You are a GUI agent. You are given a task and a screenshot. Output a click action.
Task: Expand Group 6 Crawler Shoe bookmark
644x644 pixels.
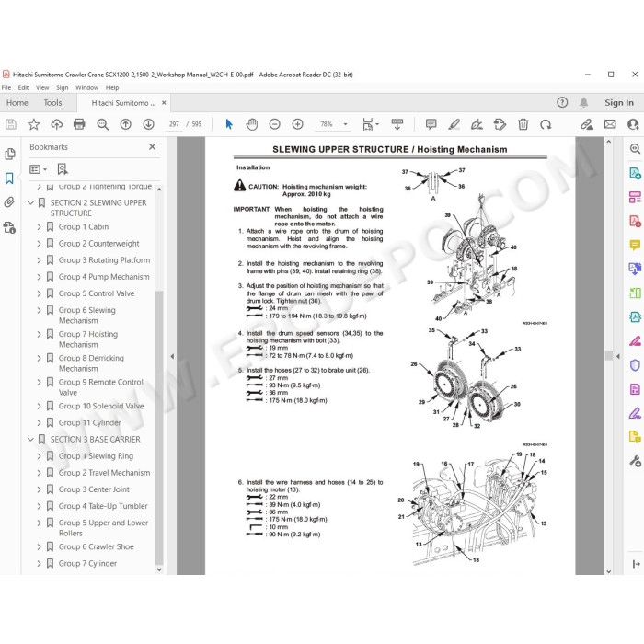pos(39,547)
